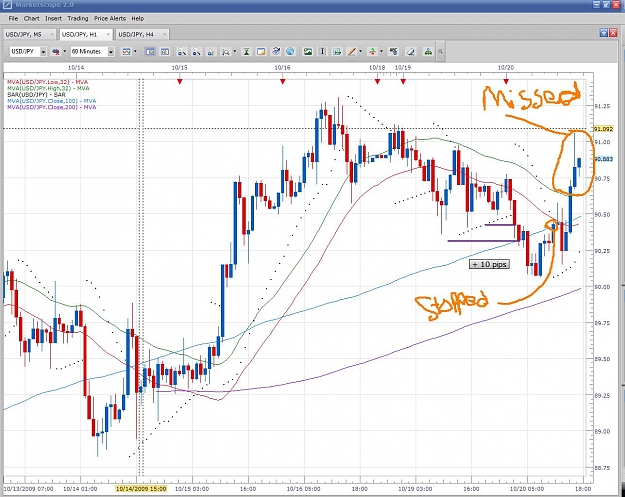This screenshot has width=625, height=497.
Task: Click the text label I icon
Action: pyautogui.click(x=322, y=52)
